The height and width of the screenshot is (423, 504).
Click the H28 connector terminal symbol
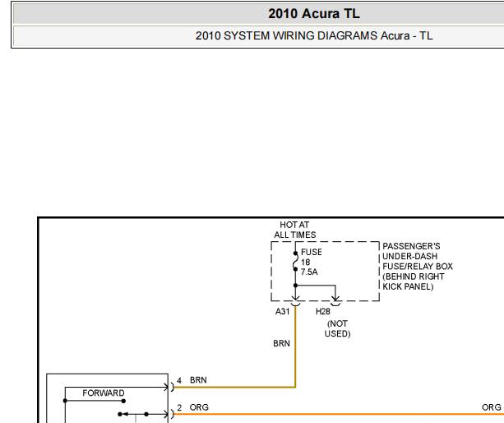335,301
